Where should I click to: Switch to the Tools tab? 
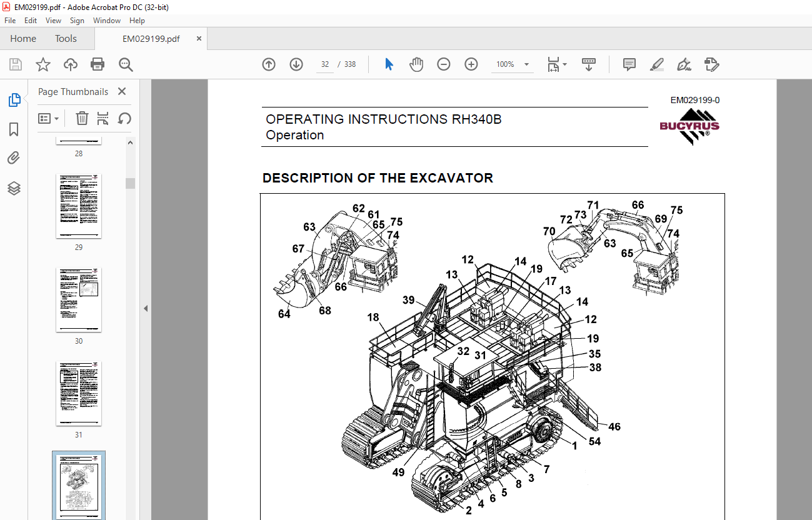66,39
